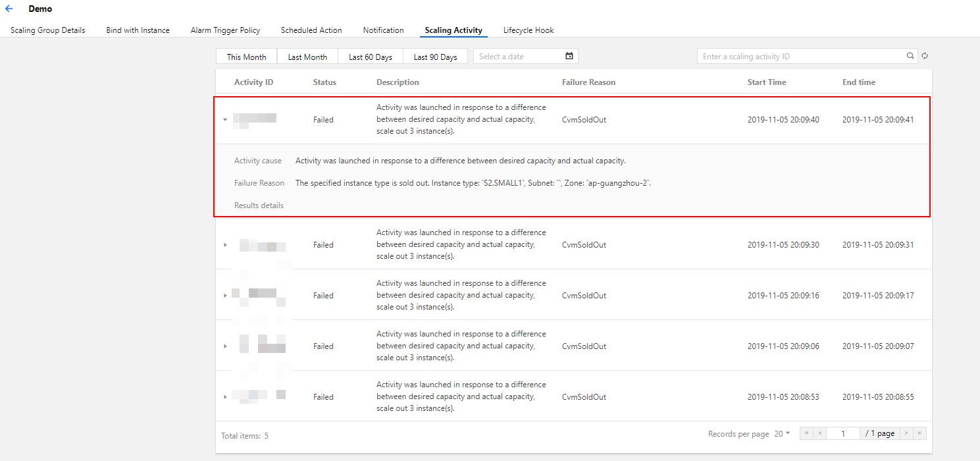Jump to last page pagination icon
This screenshot has height=461, width=980.
(919, 433)
